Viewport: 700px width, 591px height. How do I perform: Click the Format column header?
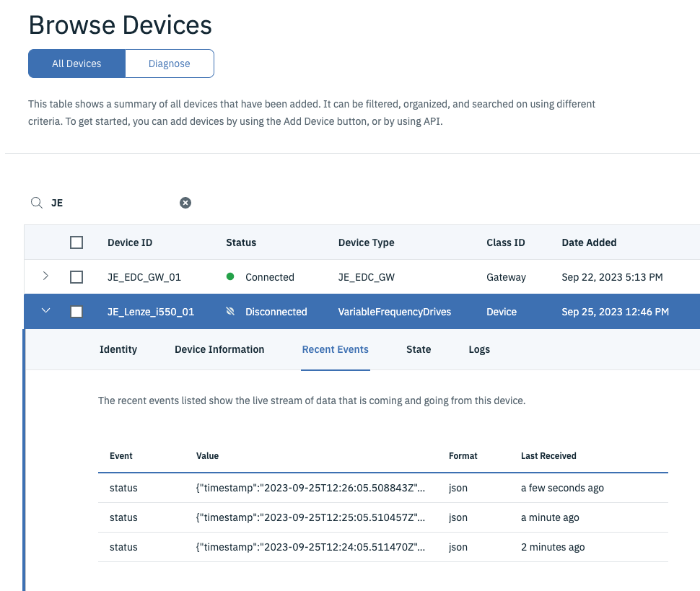coord(463,456)
